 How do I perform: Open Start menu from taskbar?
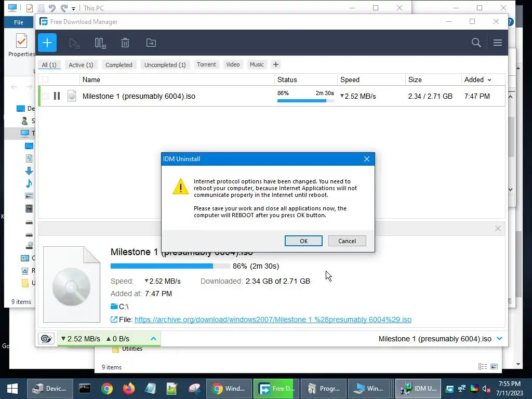click(x=12, y=389)
